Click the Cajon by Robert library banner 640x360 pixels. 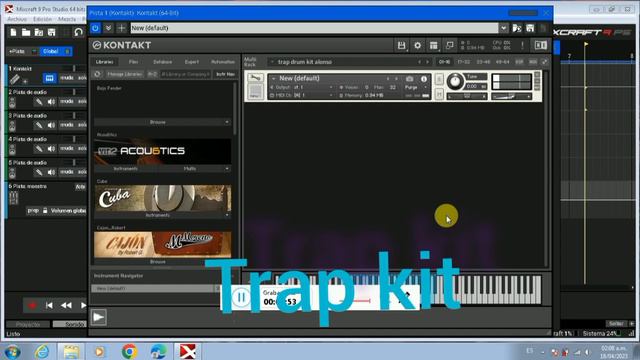tap(162, 244)
